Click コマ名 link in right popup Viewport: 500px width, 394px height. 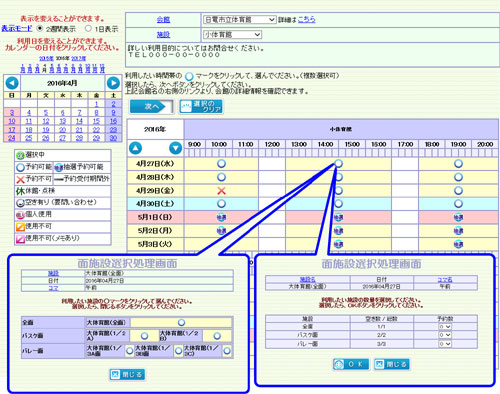445,279
